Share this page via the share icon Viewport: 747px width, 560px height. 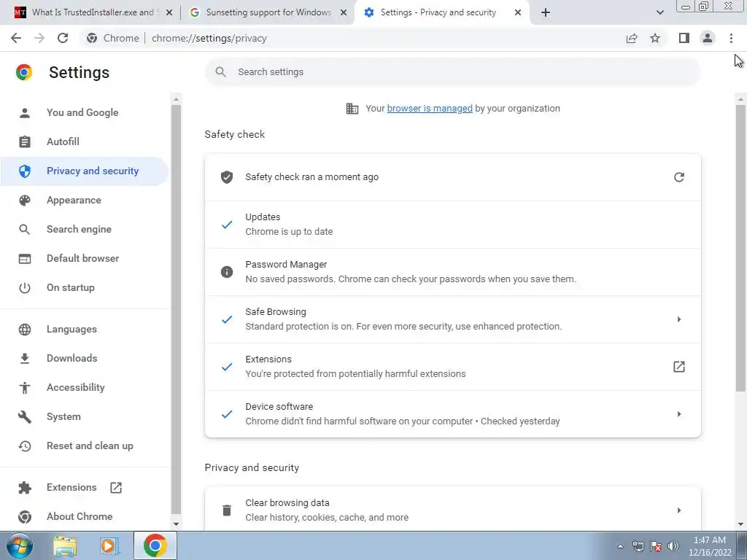point(632,38)
